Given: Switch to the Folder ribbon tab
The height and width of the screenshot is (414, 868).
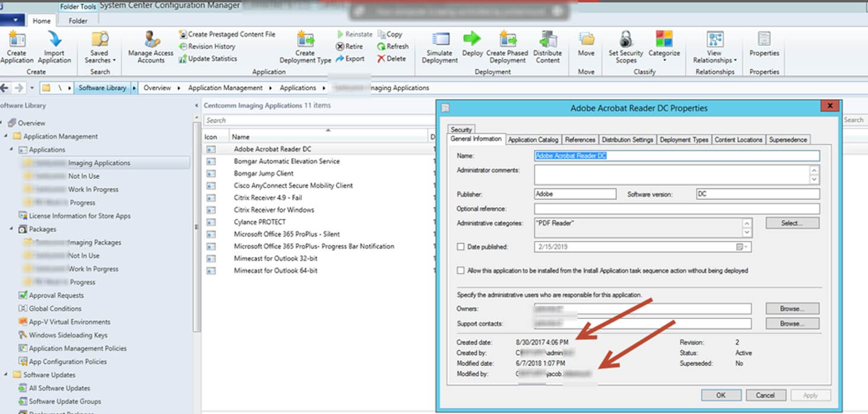Looking at the screenshot, I should pyautogui.click(x=78, y=21).
